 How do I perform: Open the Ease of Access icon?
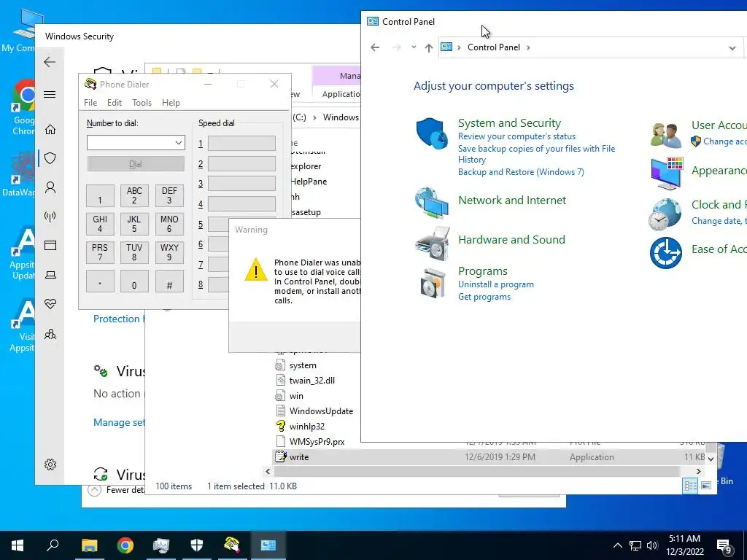665,253
